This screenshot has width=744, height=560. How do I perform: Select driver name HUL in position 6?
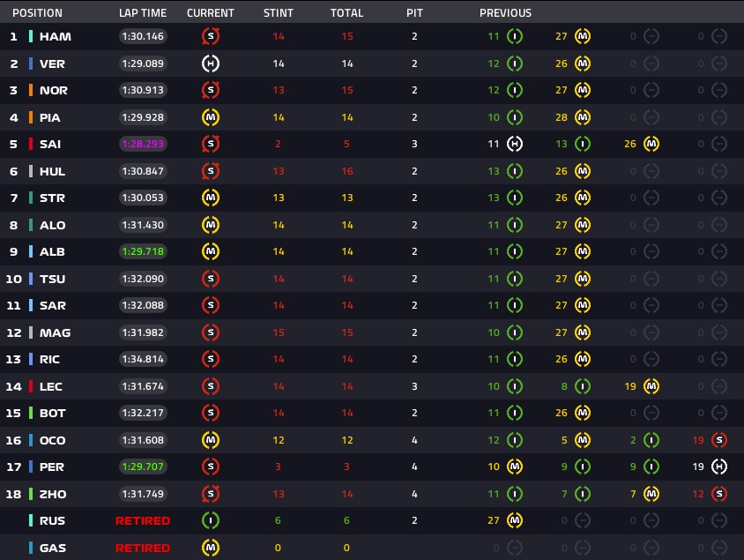pyautogui.click(x=52, y=171)
